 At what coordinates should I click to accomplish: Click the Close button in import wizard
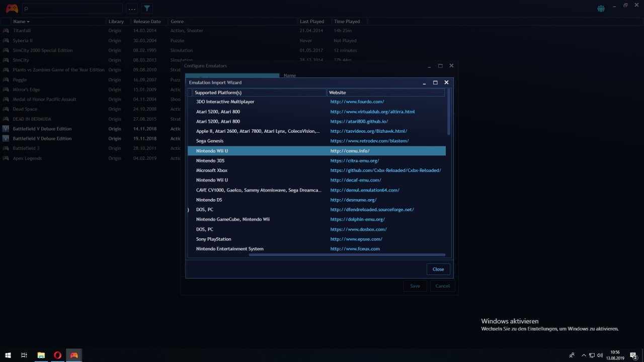tap(438, 269)
